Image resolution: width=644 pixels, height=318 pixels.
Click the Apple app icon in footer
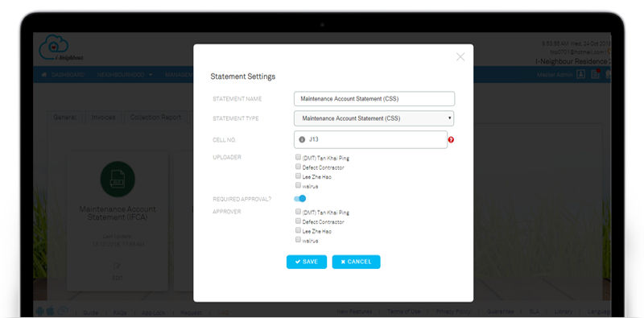pos(50,311)
